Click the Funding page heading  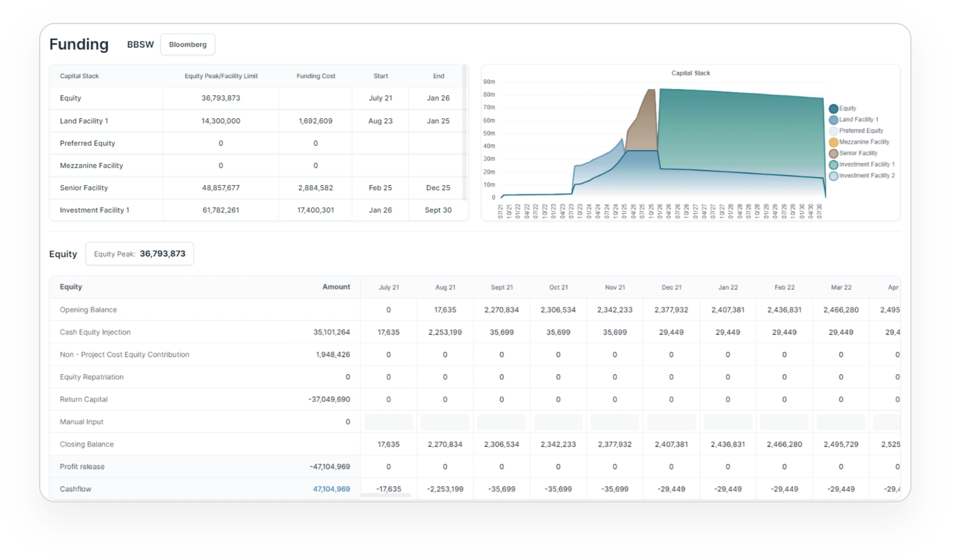pyautogui.click(x=79, y=45)
